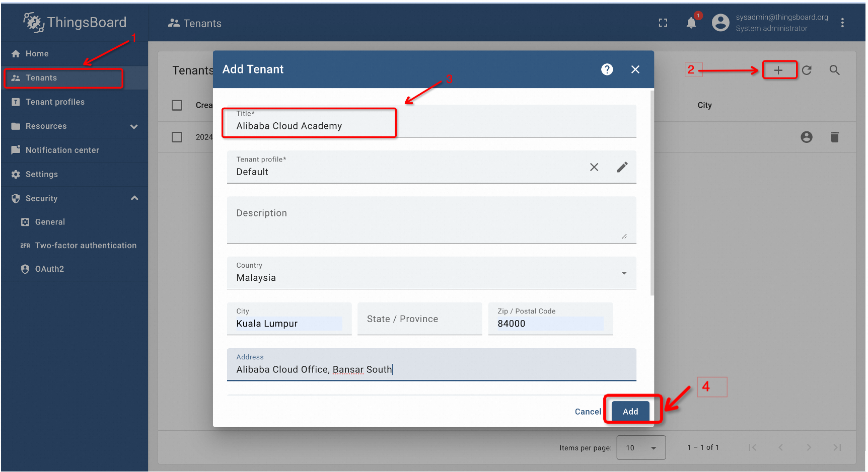Toggle fullscreen mode icon
Viewport: 868px width, 472px height.
663,23
